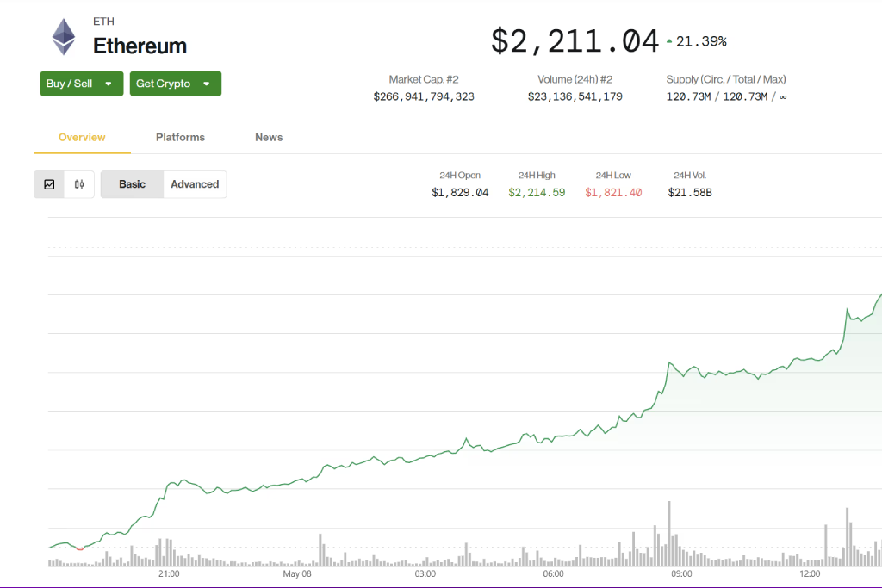Click the Ethereum diamond logo
Viewport: 882px width, 588px height.
click(x=64, y=37)
